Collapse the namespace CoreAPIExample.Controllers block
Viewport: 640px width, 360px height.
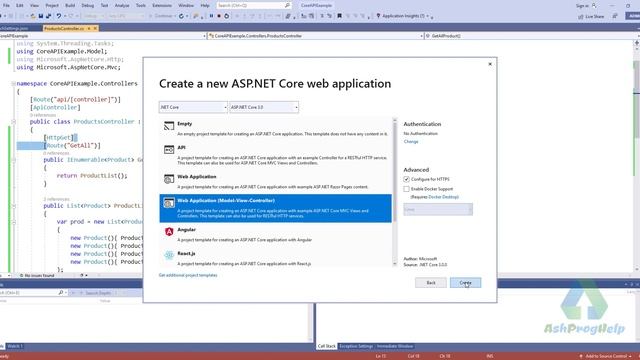[13, 84]
